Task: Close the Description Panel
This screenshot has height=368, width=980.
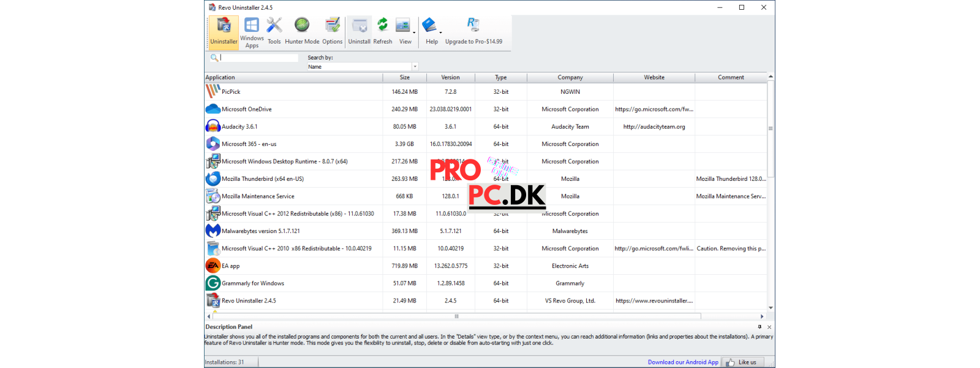Action: pos(769,327)
